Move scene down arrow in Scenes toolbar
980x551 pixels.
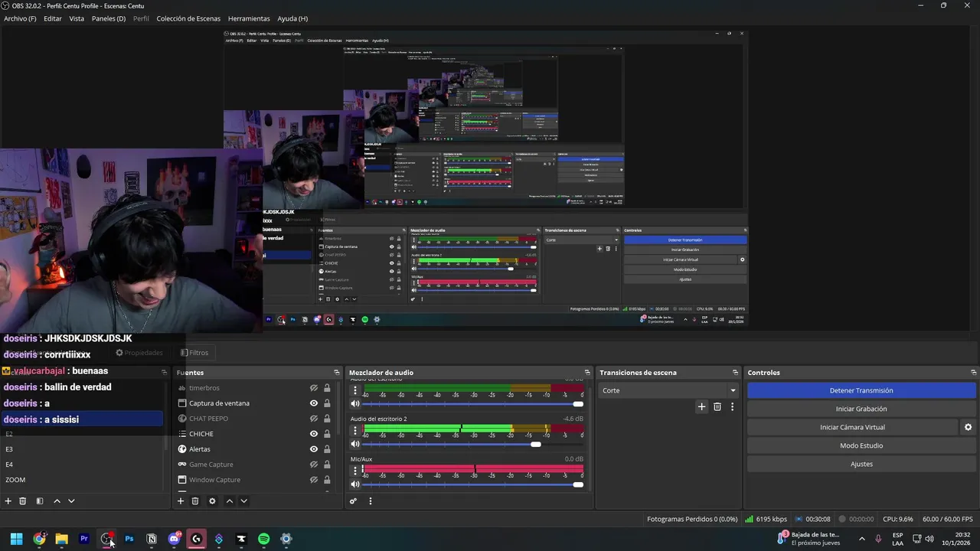(71, 501)
